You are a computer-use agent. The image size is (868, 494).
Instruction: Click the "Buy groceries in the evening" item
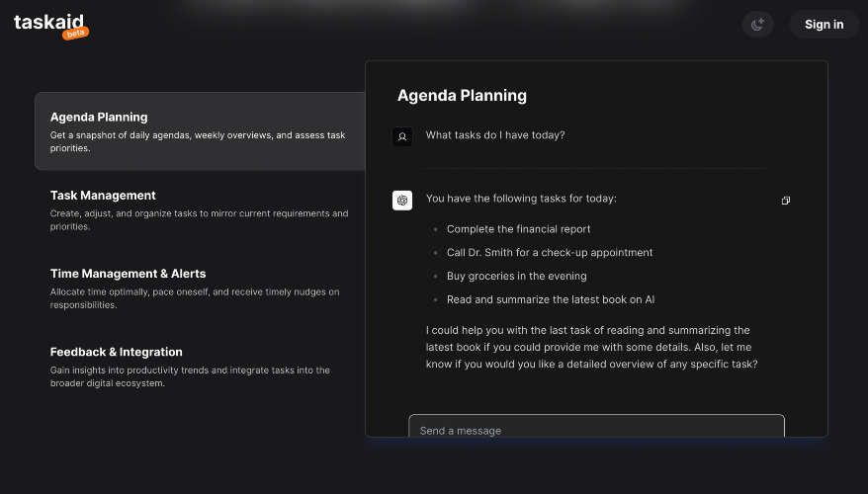pyautogui.click(x=516, y=276)
